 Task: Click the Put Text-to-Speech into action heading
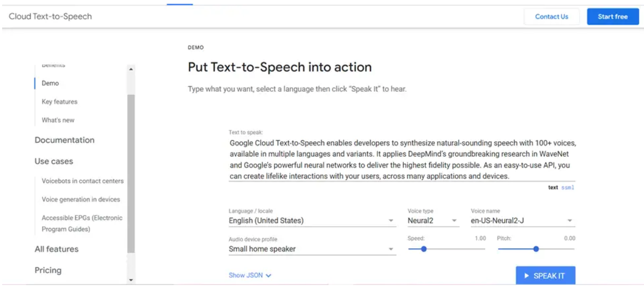[279, 67]
